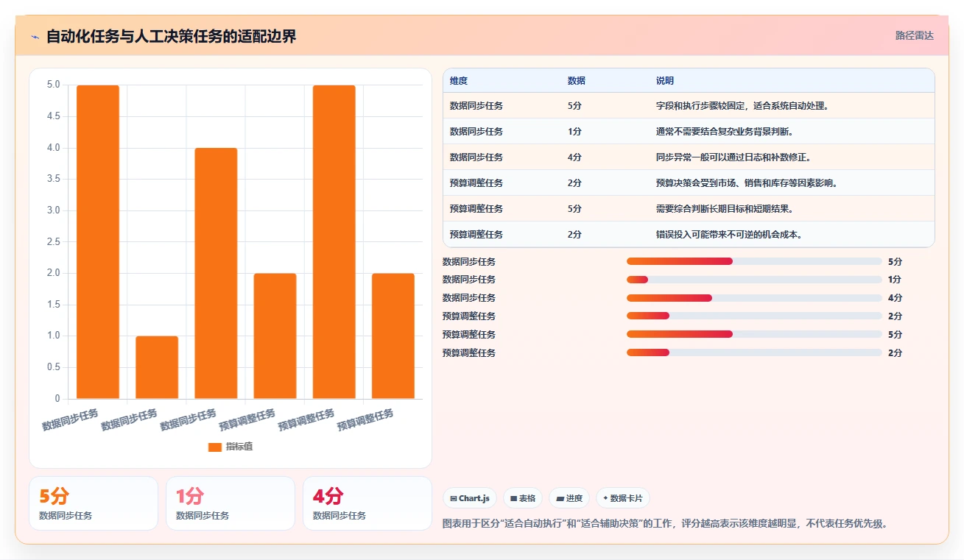Click the 数据同步任务 chart bar with value 1
964x560 pixels.
(x=157, y=367)
